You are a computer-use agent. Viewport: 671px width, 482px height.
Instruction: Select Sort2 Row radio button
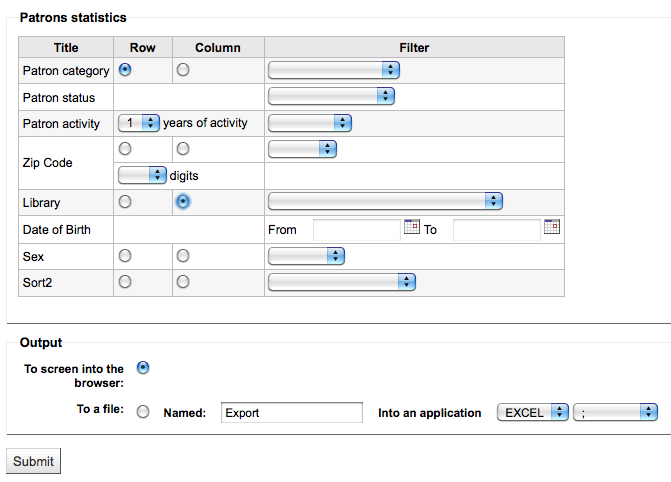[125, 282]
